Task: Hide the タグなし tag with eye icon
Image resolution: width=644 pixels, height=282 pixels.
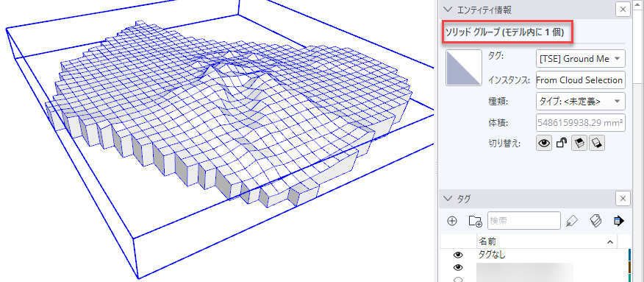Action: tap(458, 255)
